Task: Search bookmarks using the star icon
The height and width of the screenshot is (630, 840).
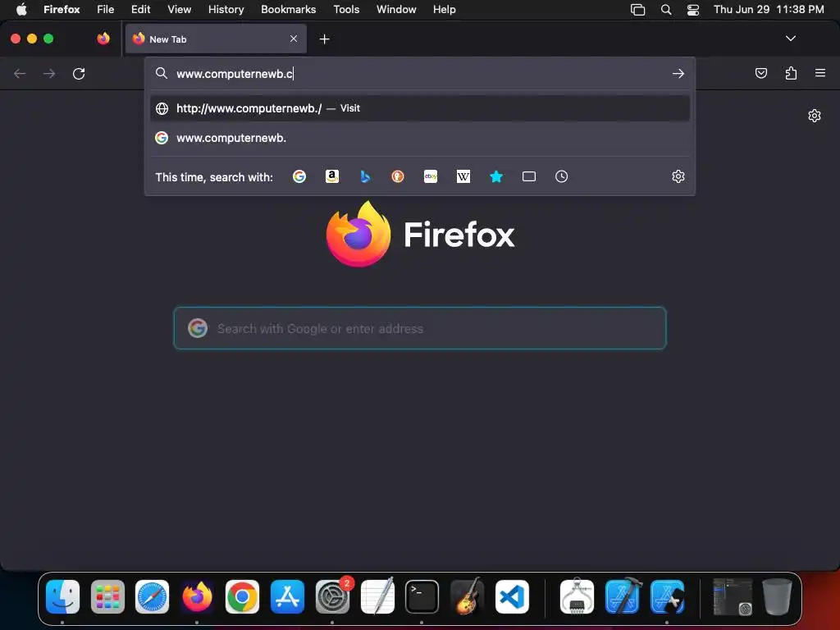Action: point(496,176)
